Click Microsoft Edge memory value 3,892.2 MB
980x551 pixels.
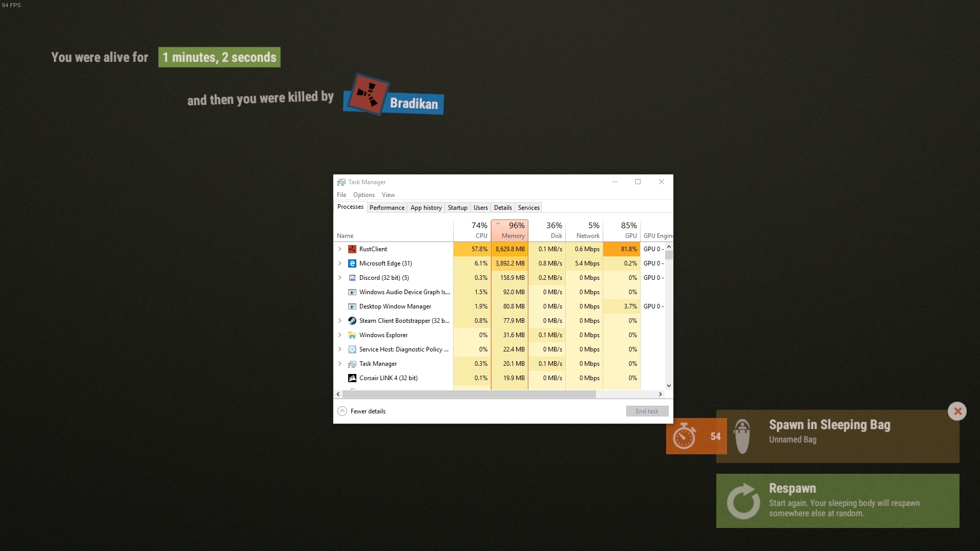point(510,263)
